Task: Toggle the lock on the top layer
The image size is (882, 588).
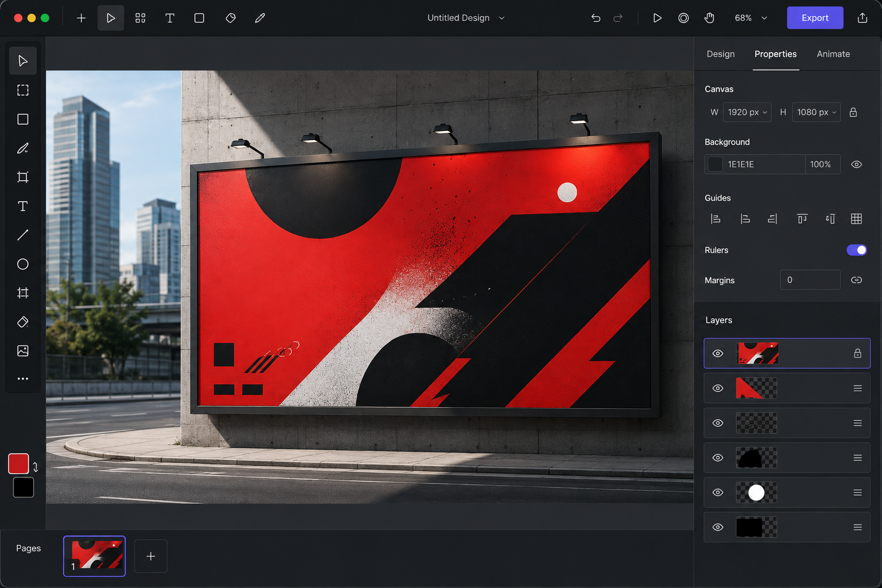Action: pyautogui.click(x=857, y=353)
